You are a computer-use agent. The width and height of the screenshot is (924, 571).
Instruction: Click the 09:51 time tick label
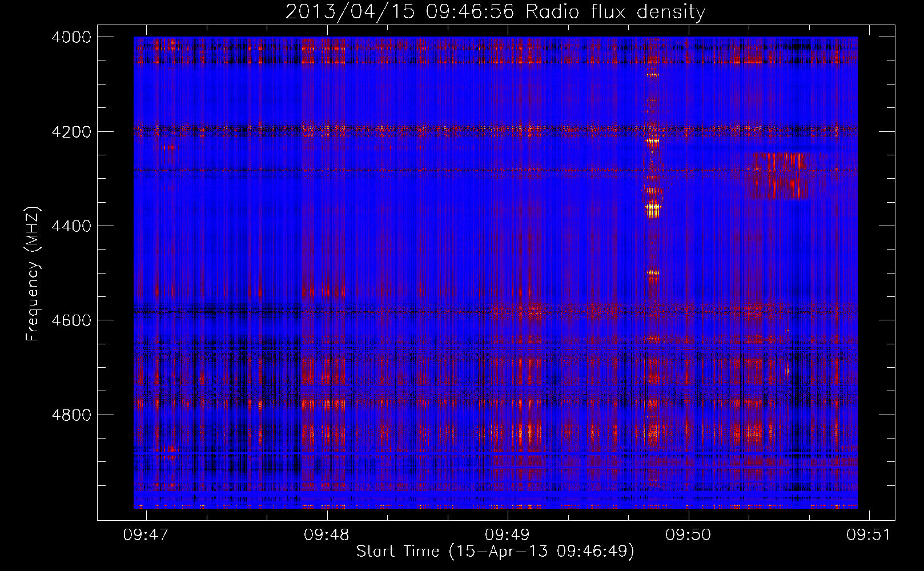869,534
